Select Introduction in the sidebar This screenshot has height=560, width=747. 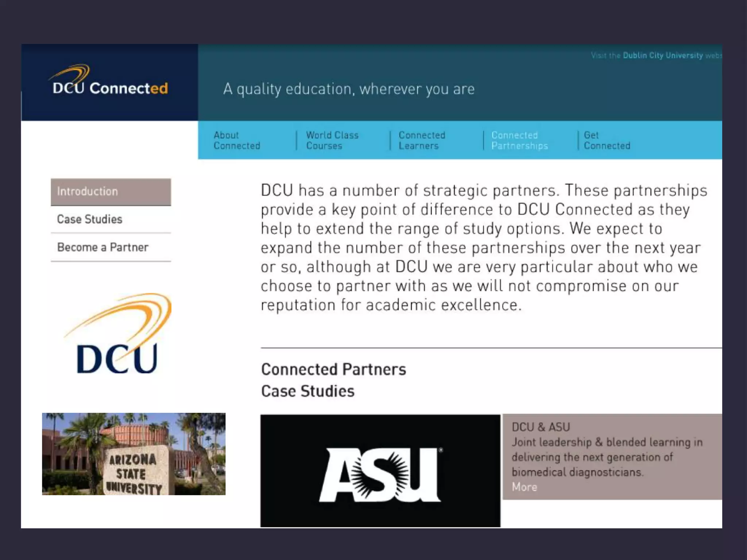(111, 192)
